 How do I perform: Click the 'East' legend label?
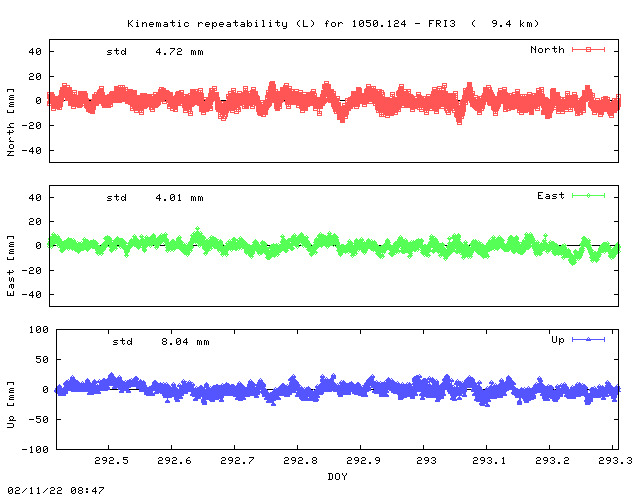pyautogui.click(x=551, y=196)
